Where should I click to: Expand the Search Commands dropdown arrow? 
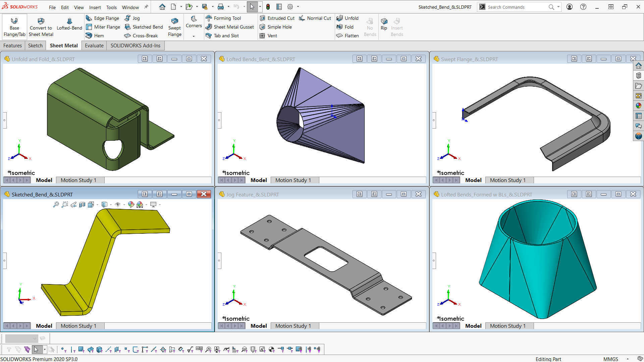[x=558, y=7]
